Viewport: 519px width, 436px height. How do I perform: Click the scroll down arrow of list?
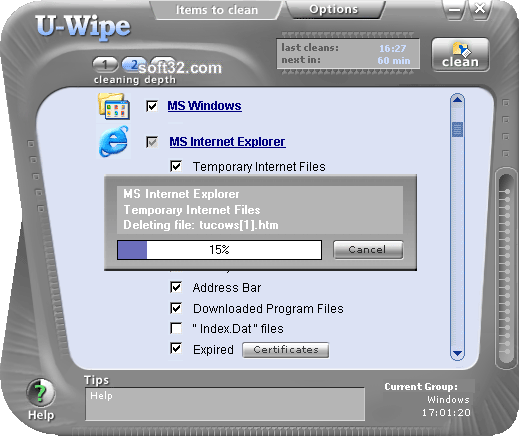point(457,353)
